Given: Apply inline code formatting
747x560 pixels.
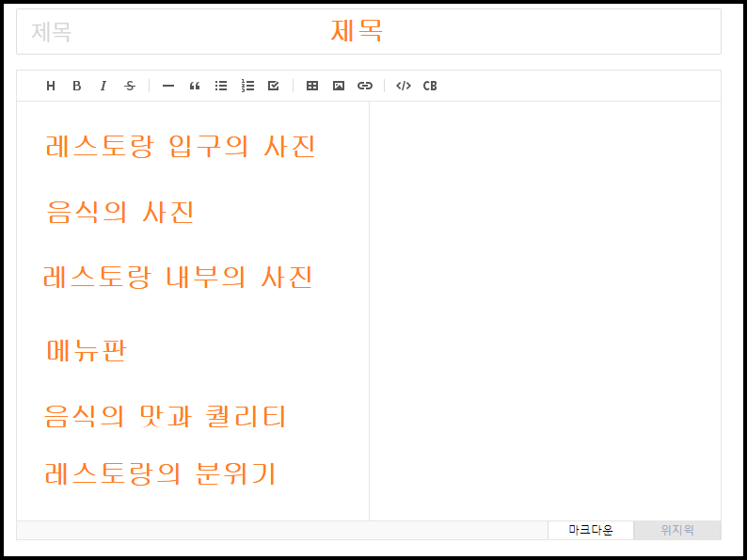Looking at the screenshot, I should (404, 86).
